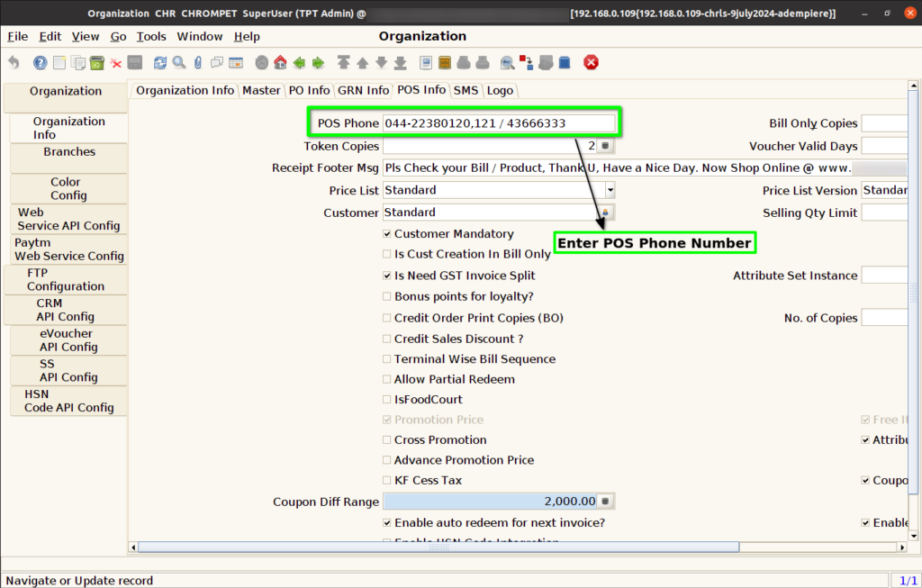Screen dimensions: 922x588
Task: Check Terminal Wise Bill Sequence
Action: pyautogui.click(x=387, y=358)
